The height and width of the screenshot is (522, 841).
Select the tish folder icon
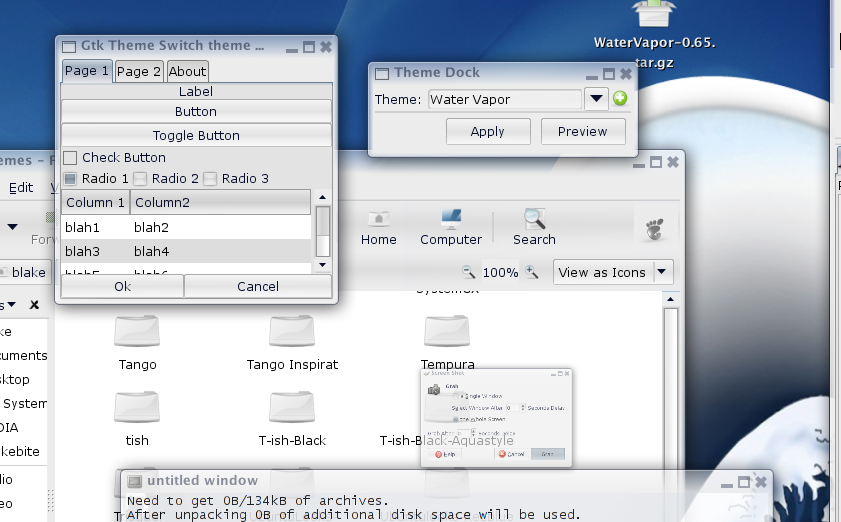pos(137,407)
